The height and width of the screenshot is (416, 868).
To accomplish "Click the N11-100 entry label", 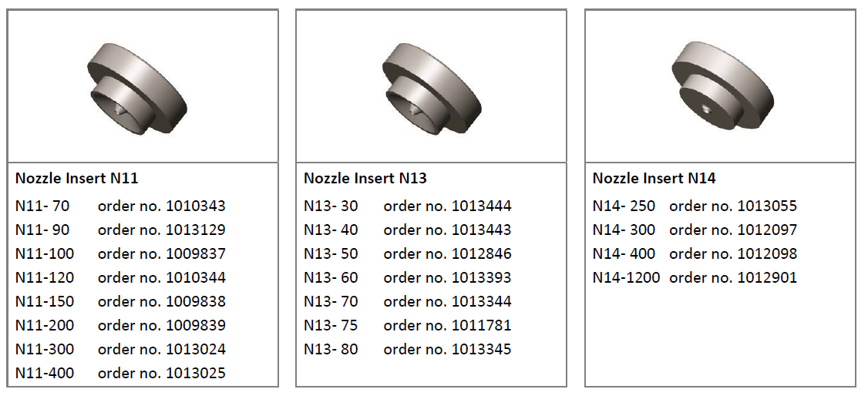I will (x=44, y=254).
